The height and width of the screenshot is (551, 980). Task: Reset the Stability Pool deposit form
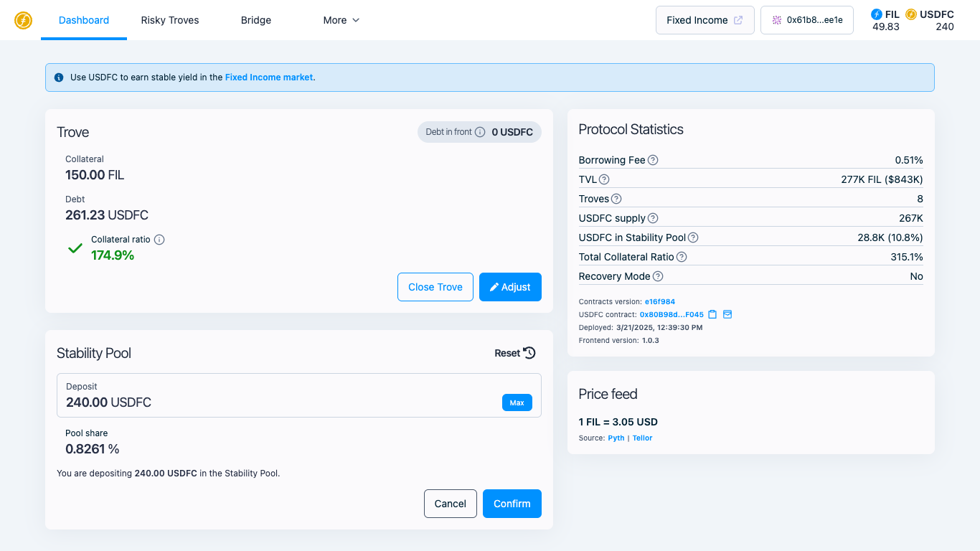(x=515, y=353)
